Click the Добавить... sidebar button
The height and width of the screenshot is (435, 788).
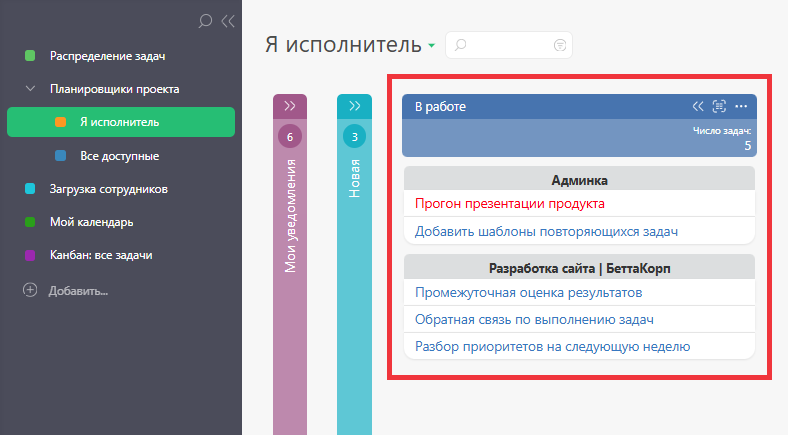click(78, 291)
